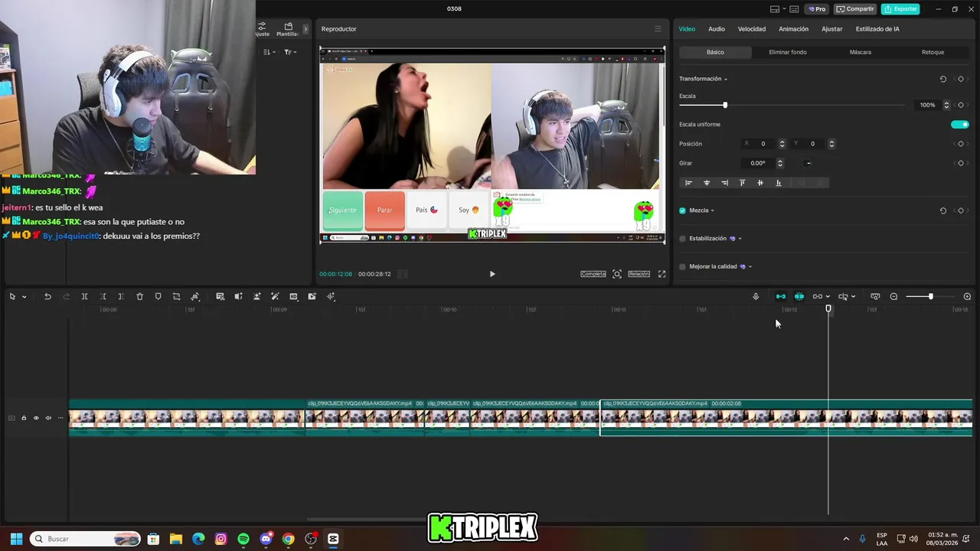Open the Velocidad tab
This screenshot has height=551, width=980.
[x=752, y=29]
